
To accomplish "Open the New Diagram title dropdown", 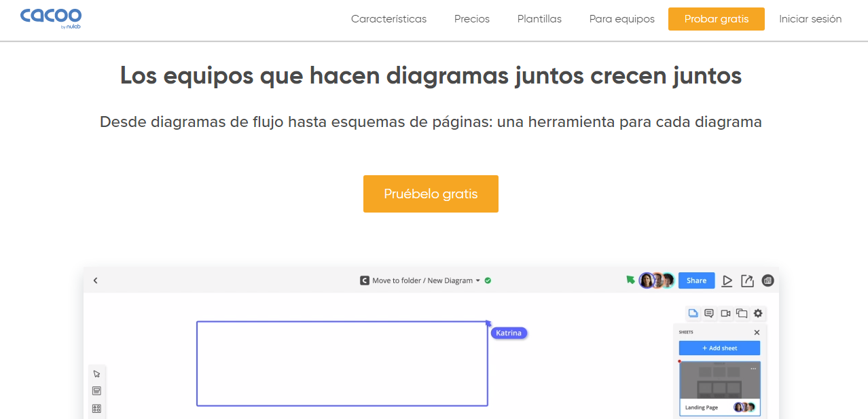I will click(x=477, y=280).
